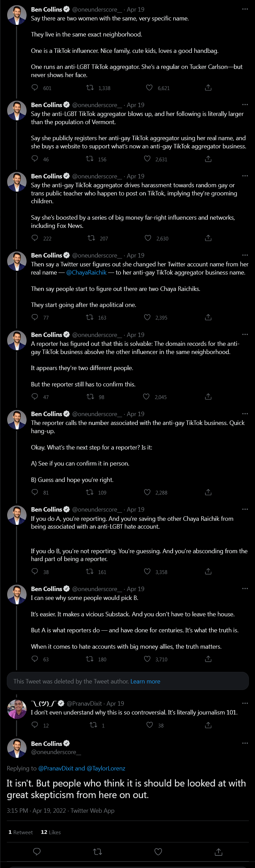The image size is (255, 868).
Task: Like the tweet with 3,710 likes
Action: click(147, 659)
